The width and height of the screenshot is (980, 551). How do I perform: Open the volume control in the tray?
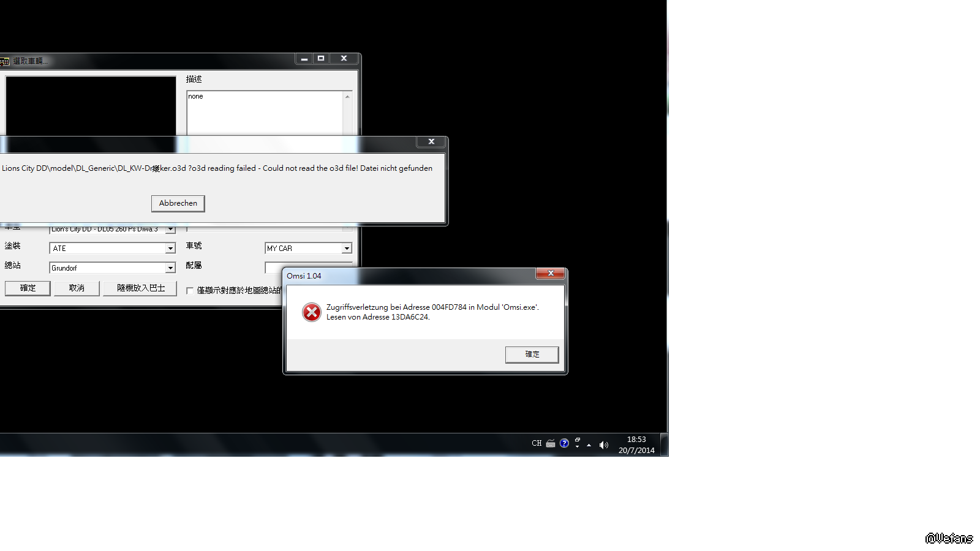pos(603,445)
